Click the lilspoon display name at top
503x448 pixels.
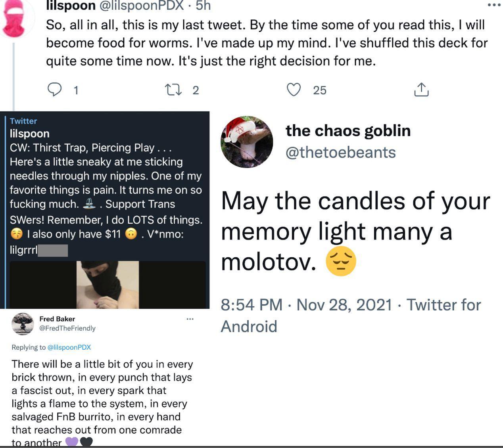click(71, 5)
